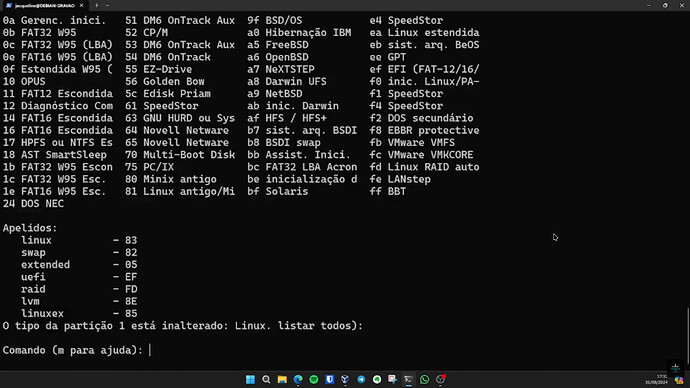Click the '52 CP/M' entry
690x388 pixels.
pyautogui.click(x=147, y=33)
